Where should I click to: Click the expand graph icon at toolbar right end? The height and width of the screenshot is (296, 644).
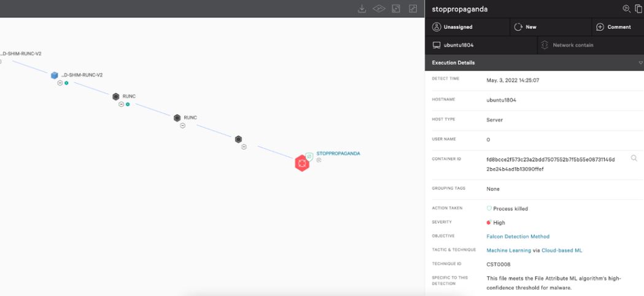[413, 9]
